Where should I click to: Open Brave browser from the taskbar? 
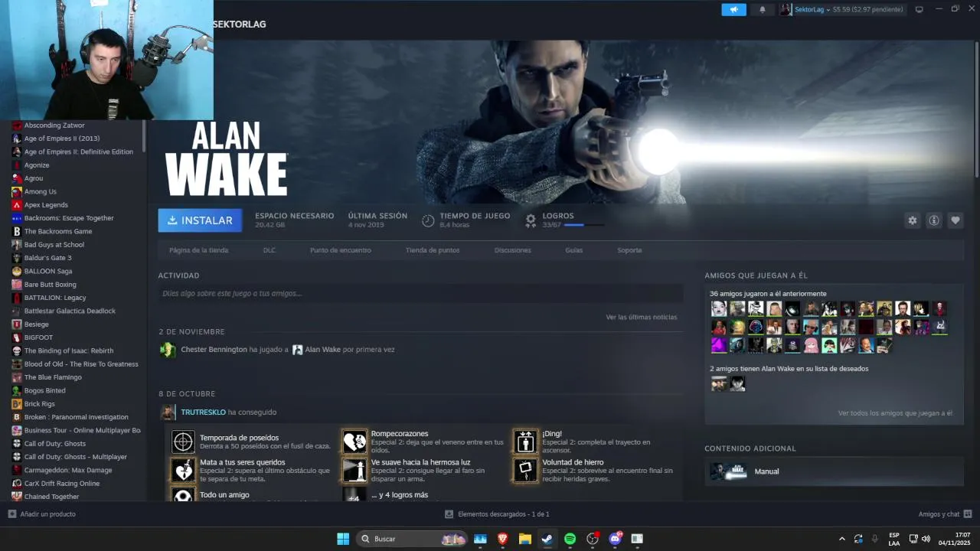(x=502, y=539)
